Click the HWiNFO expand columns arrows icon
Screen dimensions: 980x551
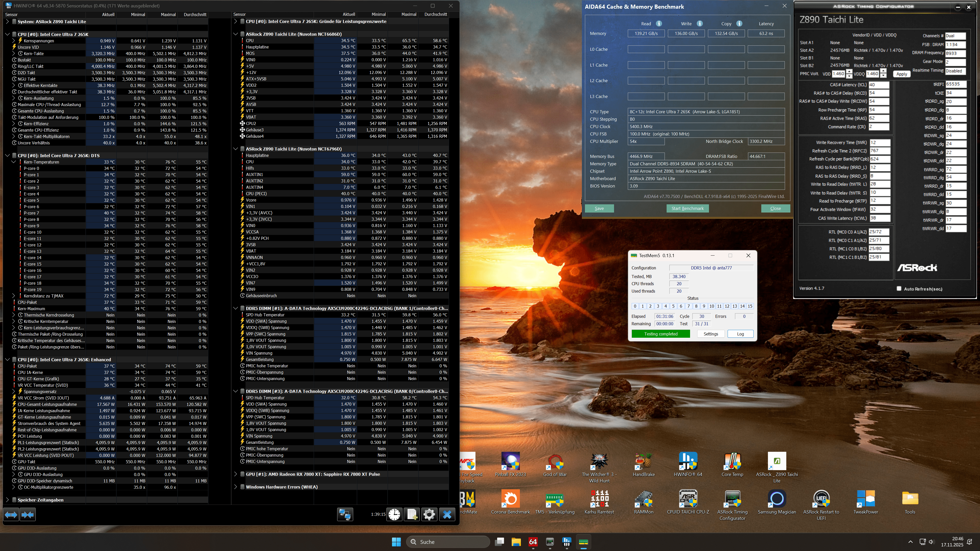(11, 515)
